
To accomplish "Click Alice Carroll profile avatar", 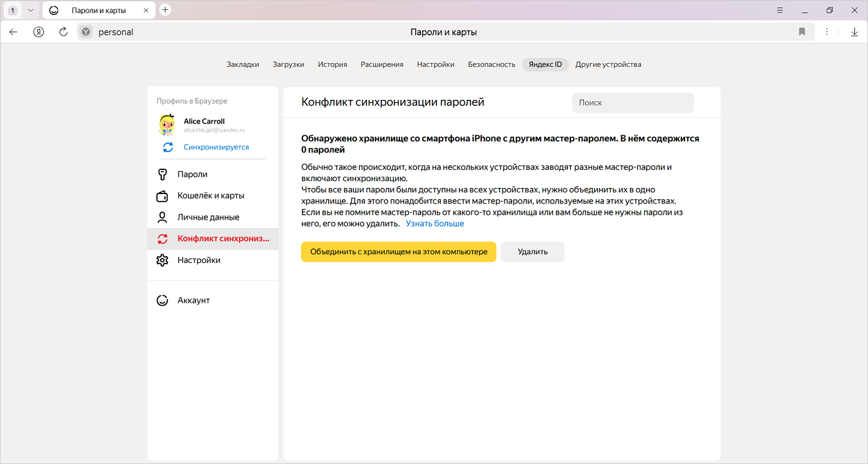I will pyautogui.click(x=167, y=125).
